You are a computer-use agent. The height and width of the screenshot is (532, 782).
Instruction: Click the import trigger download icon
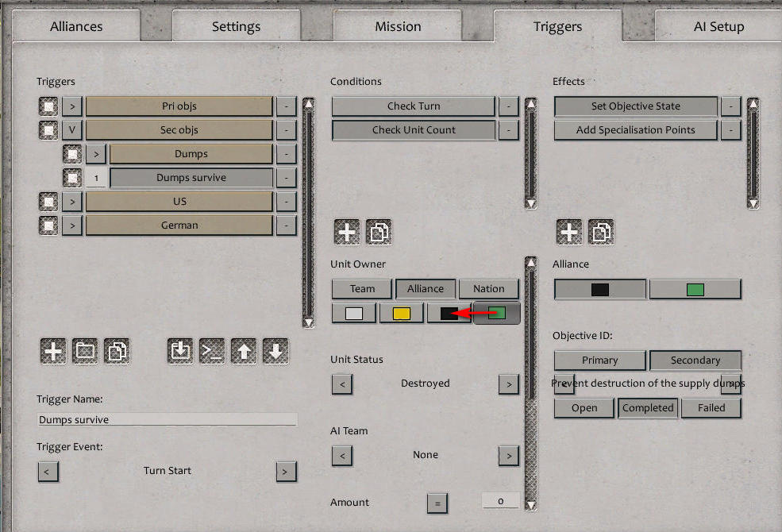[180, 351]
